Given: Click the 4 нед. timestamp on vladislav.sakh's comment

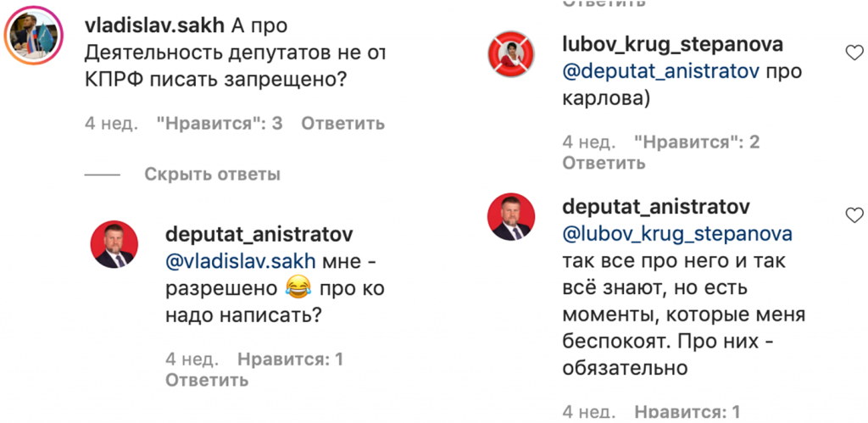Looking at the screenshot, I should 111,124.
